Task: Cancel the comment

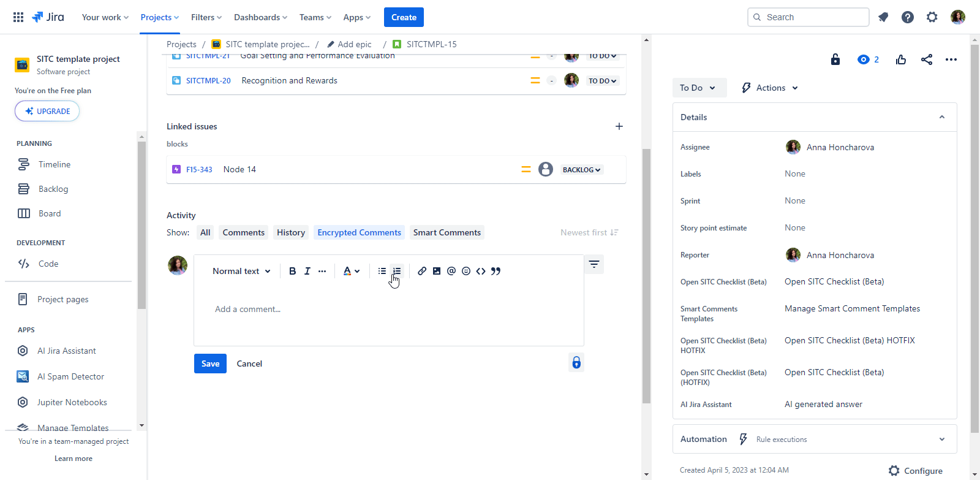Action: coord(249,364)
